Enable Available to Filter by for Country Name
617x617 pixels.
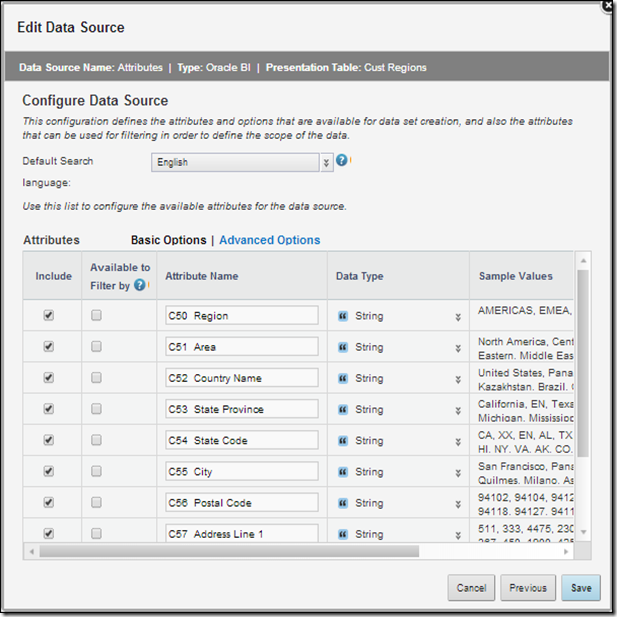point(96,378)
